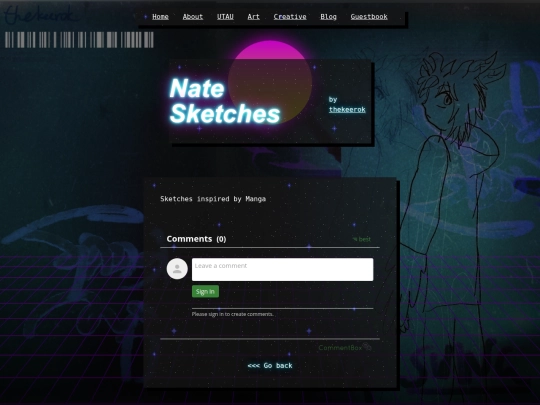Click the Nate Sketches neon title
540x405 pixels.
225,101
